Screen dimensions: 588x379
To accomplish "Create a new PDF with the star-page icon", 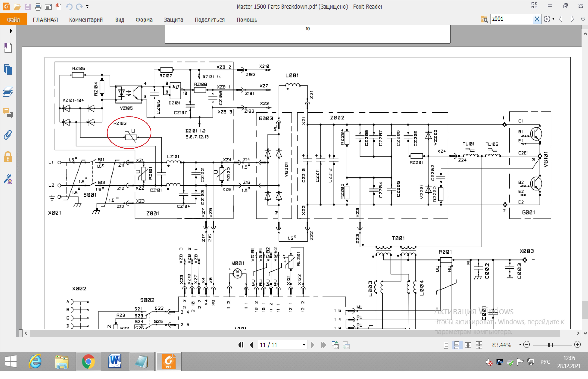I will click(x=58, y=7).
